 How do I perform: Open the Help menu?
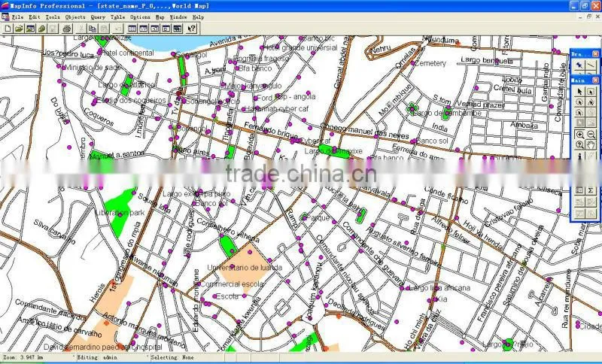[198, 17]
